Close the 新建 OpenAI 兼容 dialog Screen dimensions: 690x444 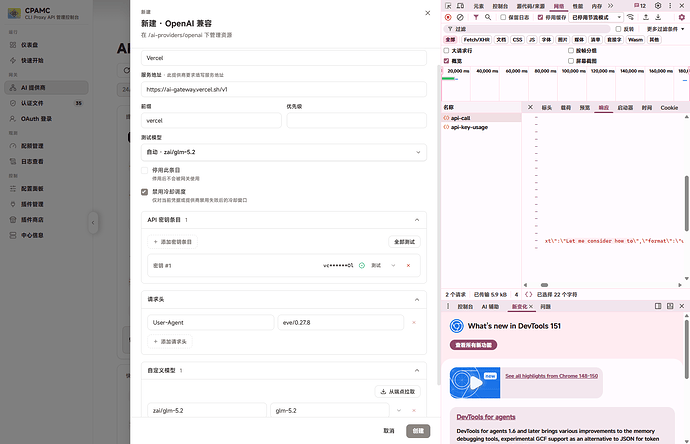pos(428,13)
